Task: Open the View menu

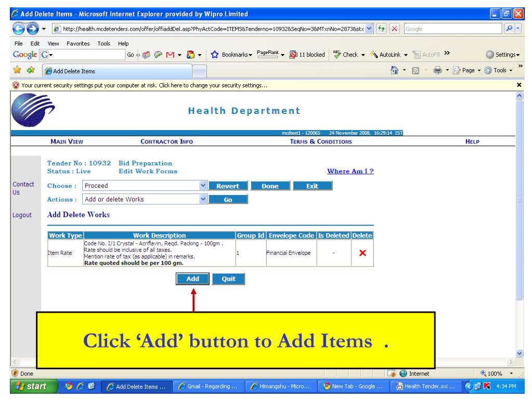Action: click(x=53, y=43)
